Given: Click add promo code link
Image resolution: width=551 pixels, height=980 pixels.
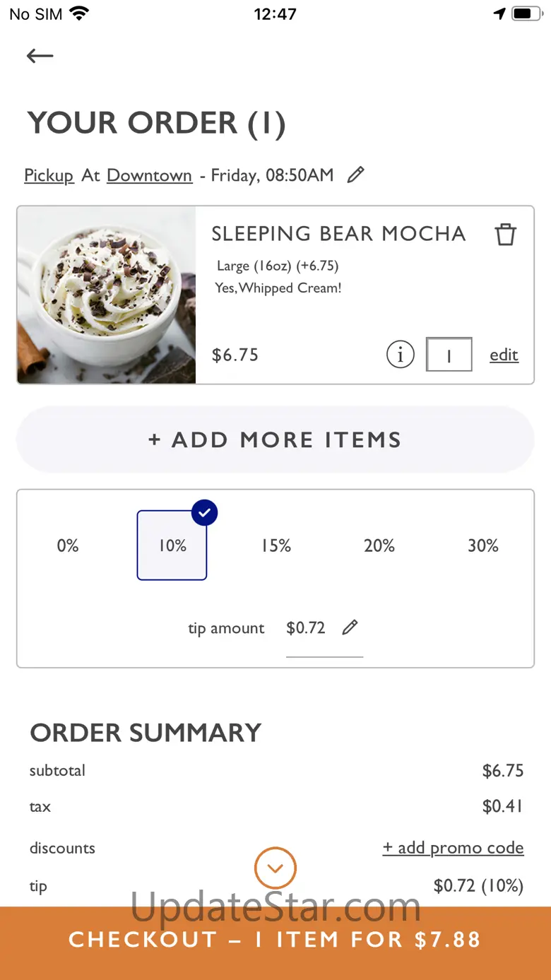Looking at the screenshot, I should (x=453, y=848).
